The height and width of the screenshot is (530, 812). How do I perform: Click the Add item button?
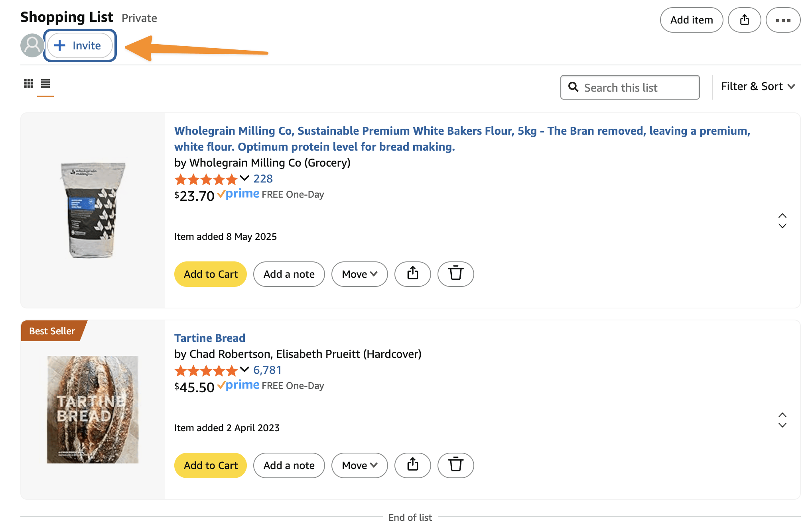point(691,20)
